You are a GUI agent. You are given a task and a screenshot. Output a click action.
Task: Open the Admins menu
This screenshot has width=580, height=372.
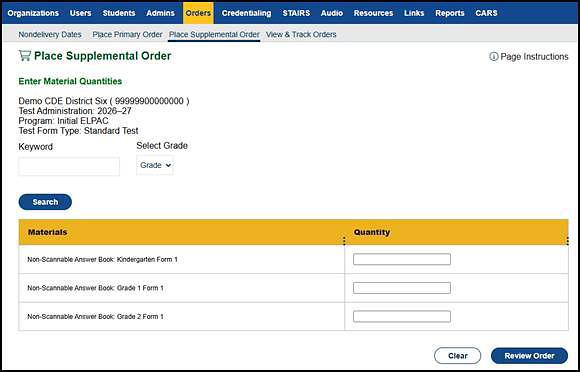click(160, 13)
